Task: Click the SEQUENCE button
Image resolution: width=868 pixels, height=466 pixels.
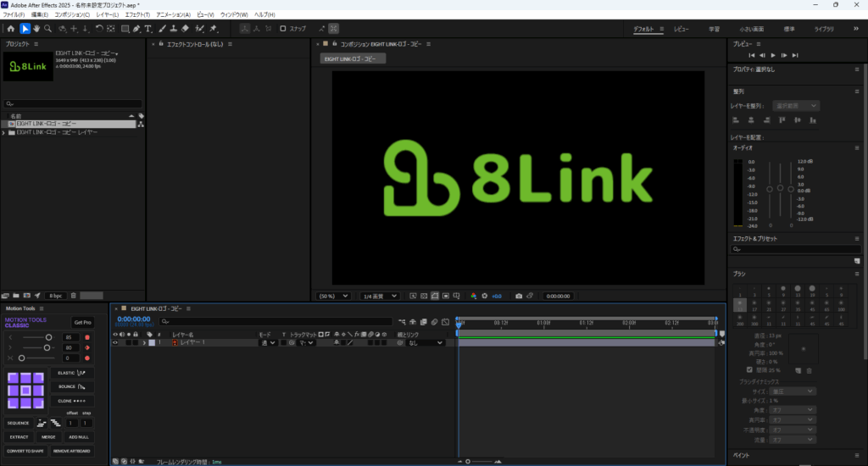Action: (19, 423)
